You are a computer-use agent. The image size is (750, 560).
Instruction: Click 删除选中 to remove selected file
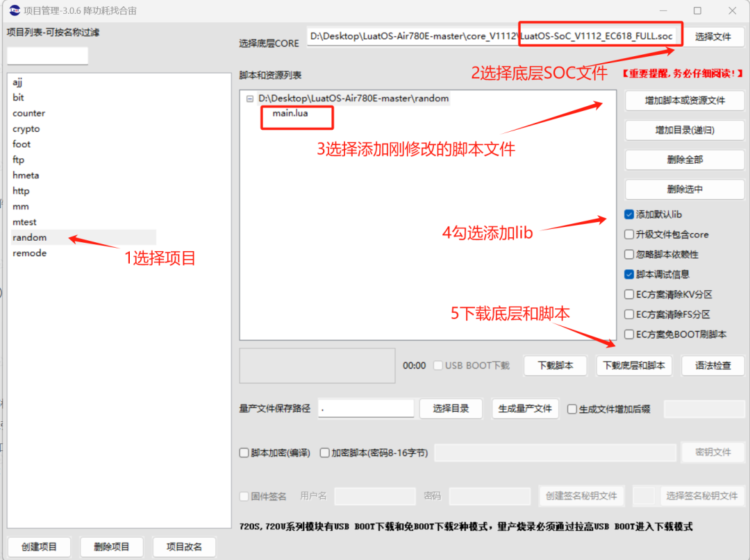[x=684, y=189]
